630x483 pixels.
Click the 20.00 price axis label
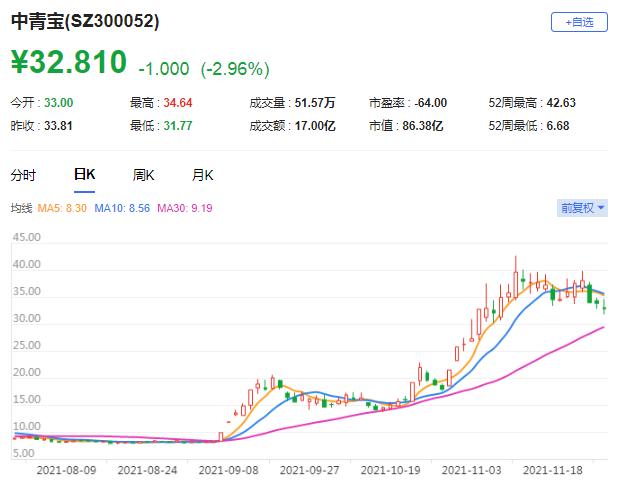[27, 372]
